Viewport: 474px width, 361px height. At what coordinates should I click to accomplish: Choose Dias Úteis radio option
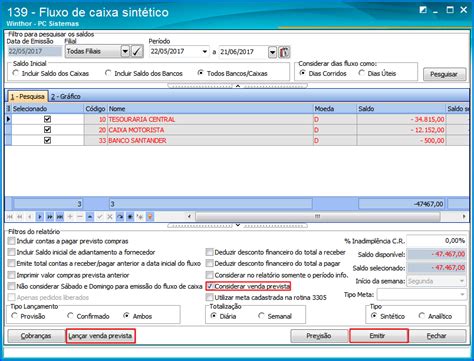tap(362, 73)
